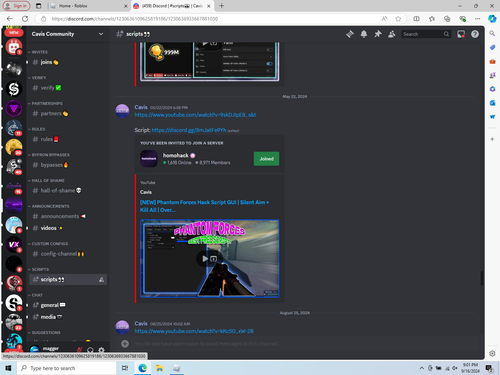The height and width of the screenshot is (375, 500).
Task: Expand Cavis Community server dropdown
Action: pyautogui.click(x=101, y=34)
